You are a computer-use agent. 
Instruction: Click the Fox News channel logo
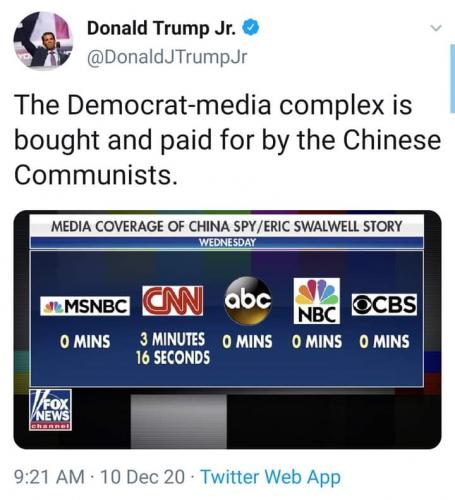pos(50,410)
